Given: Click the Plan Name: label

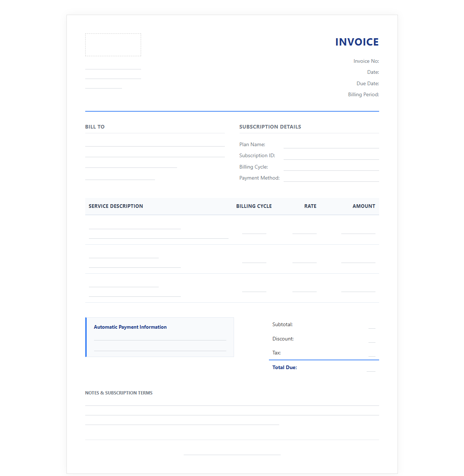Looking at the screenshot, I should (252, 145).
